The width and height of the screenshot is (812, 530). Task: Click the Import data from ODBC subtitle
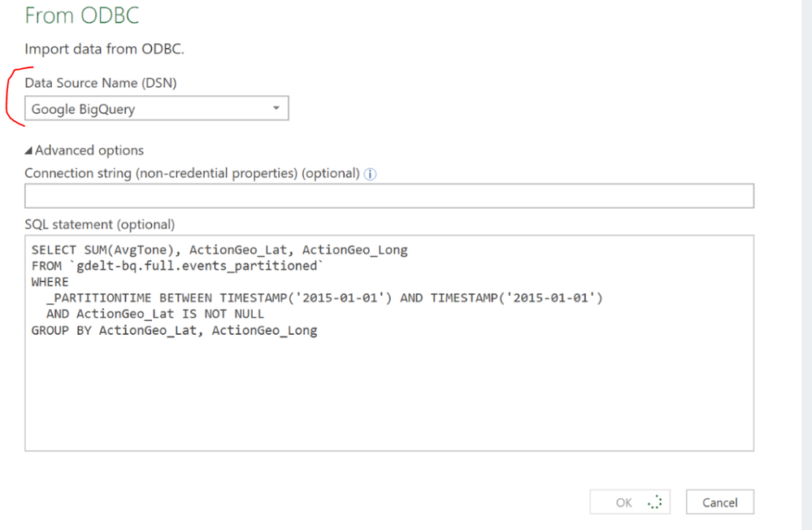(x=105, y=49)
